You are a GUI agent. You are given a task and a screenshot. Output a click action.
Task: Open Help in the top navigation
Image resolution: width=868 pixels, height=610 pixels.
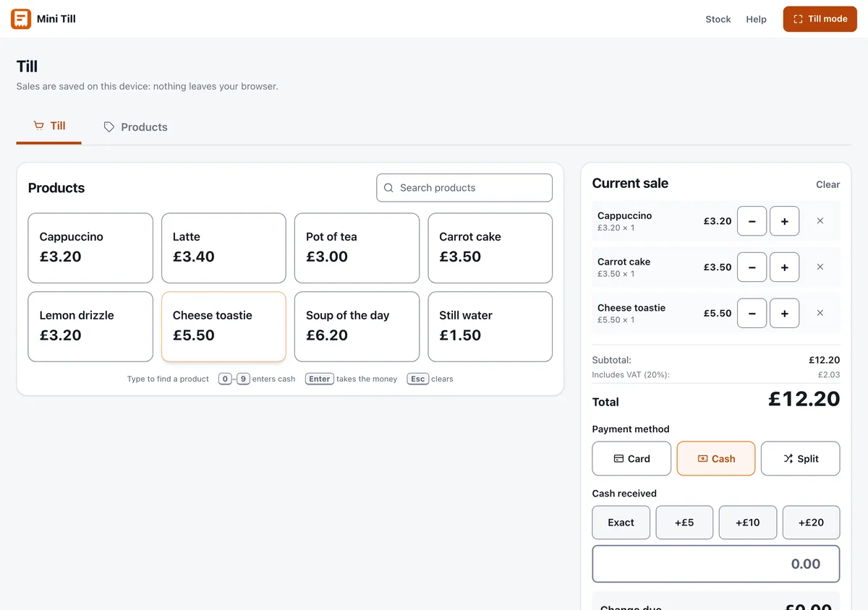pyautogui.click(x=756, y=19)
